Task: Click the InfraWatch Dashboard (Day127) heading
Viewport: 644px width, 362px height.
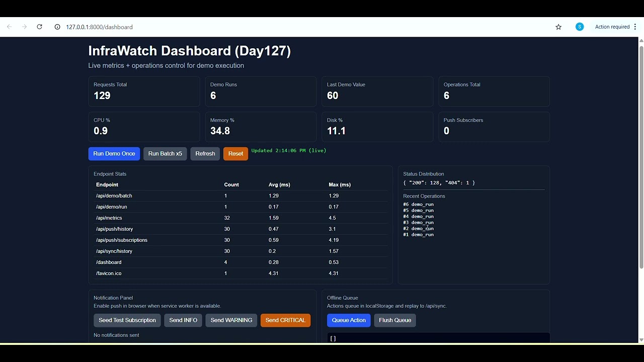Action: click(x=190, y=51)
